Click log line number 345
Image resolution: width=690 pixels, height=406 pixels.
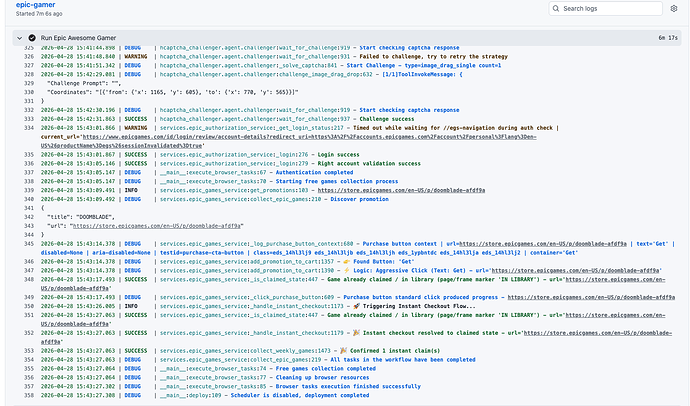click(29, 244)
